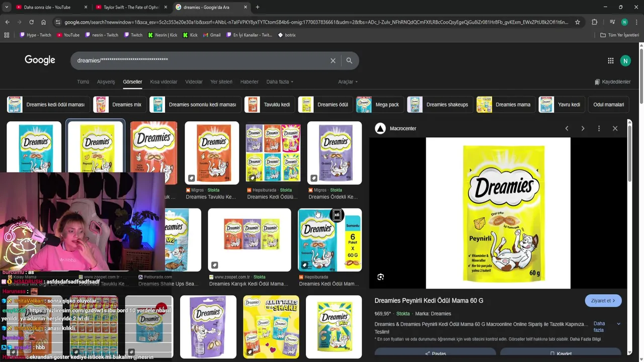Open three-dot options in preview panel
The width and height of the screenshot is (644, 362).
pyautogui.click(x=599, y=128)
